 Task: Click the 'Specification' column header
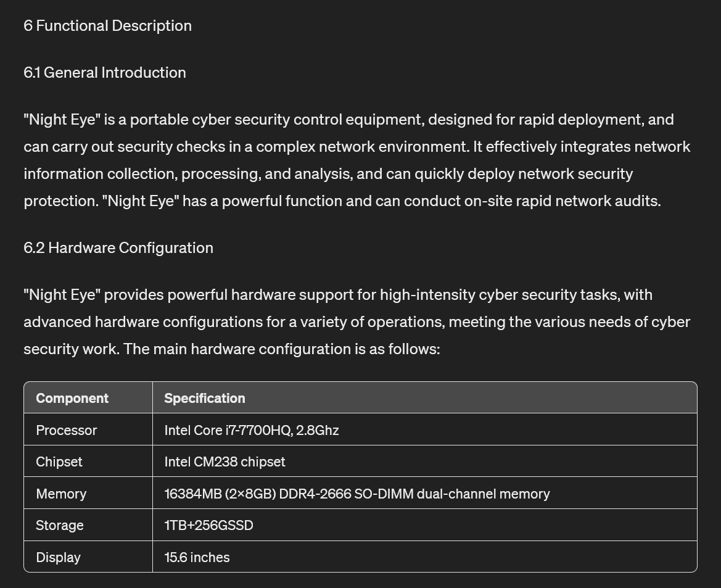click(424, 398)
